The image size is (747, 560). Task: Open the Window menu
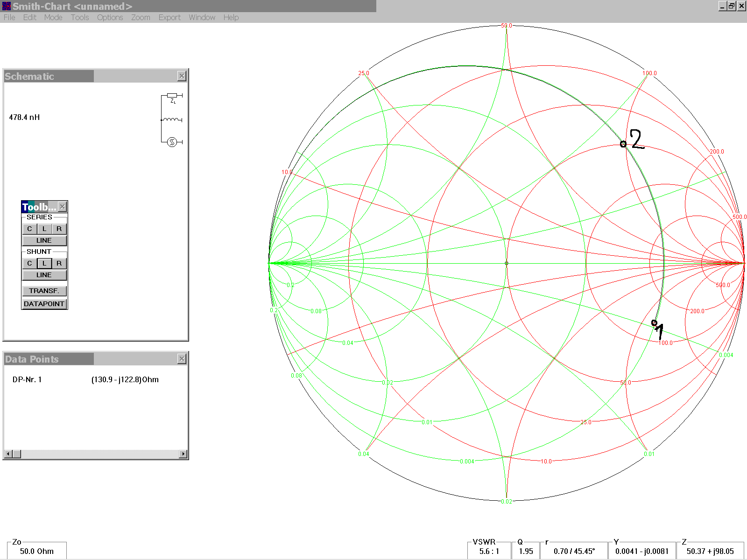(202, 17)
